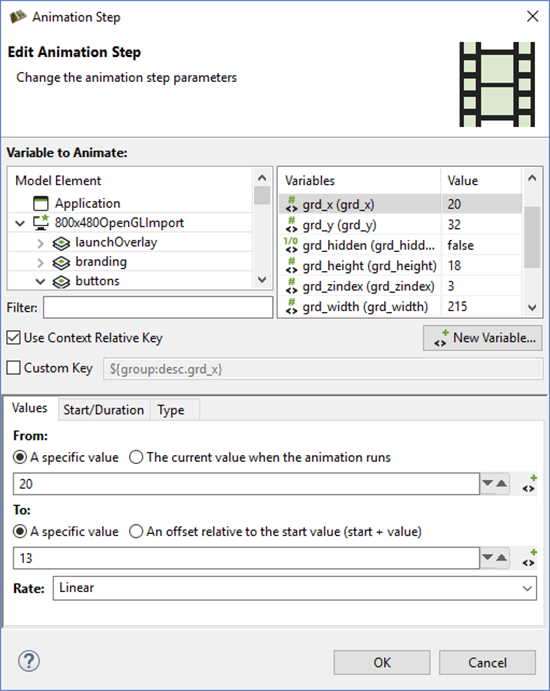The image size is (550, 691).
Task: Click the Variables list scrollbar thumb
Action: coord(532,237)
